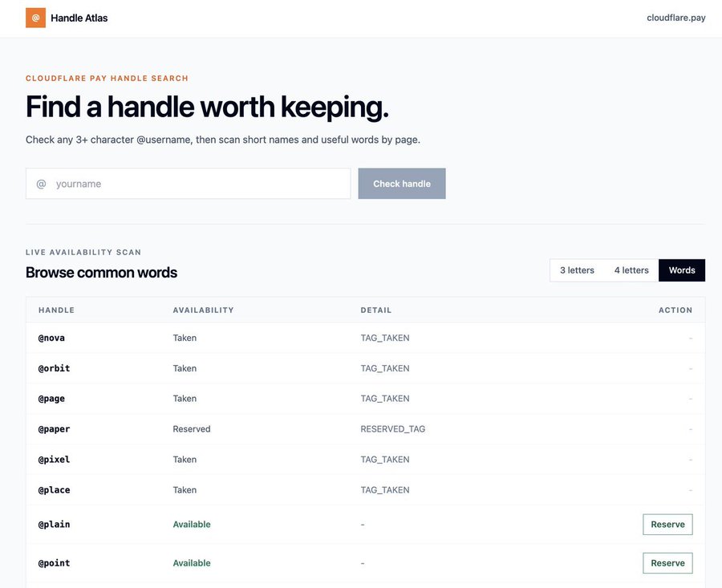This screenshot has height=588, width=722.
Task: Click the AVAILABILITY column header
Action: point(203,310)
